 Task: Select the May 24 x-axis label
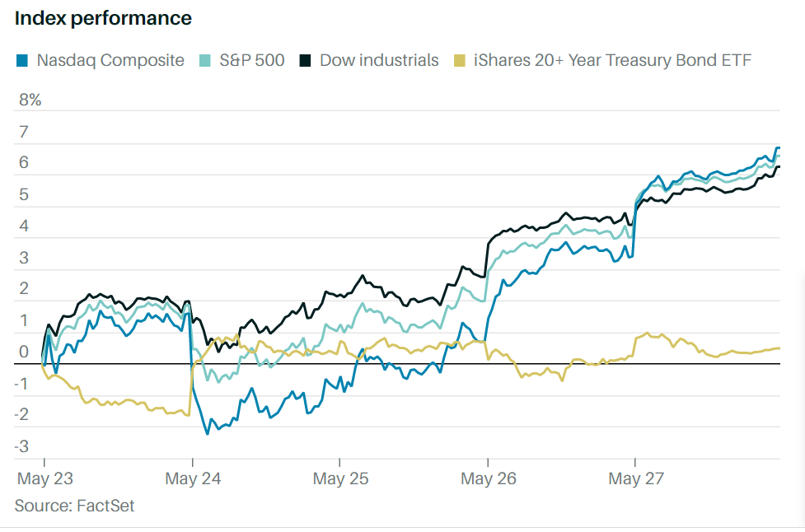(x=191, y=478)
